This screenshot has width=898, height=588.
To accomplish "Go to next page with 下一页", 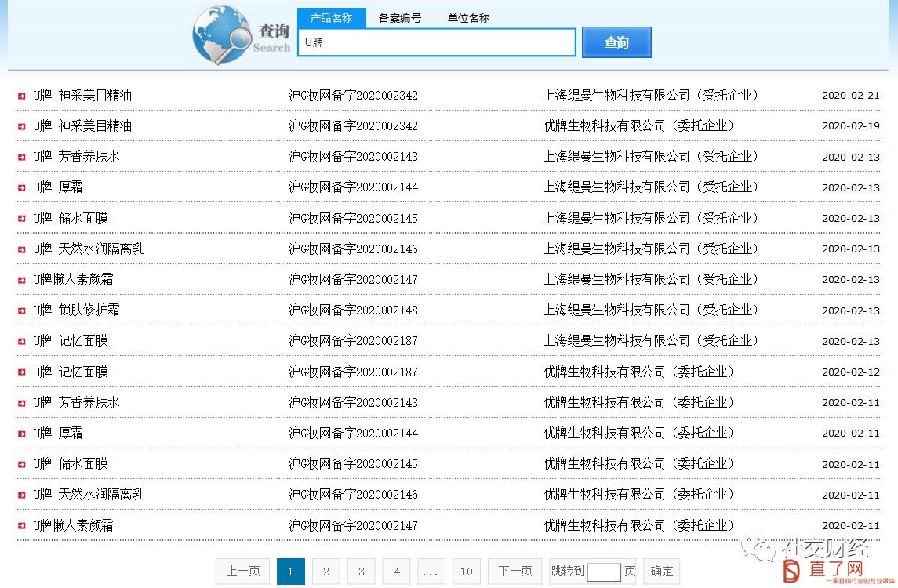I will 515,572.
